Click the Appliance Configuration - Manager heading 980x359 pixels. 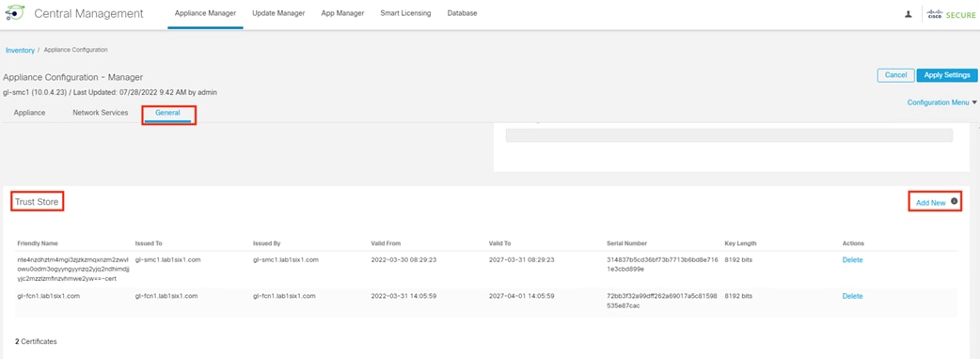[73, 77]
